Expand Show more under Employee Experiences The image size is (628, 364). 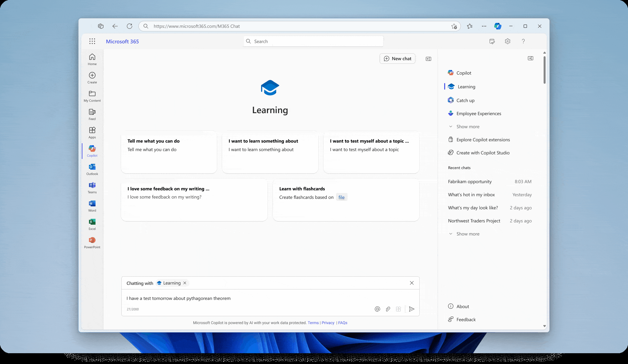coord(468,127)
